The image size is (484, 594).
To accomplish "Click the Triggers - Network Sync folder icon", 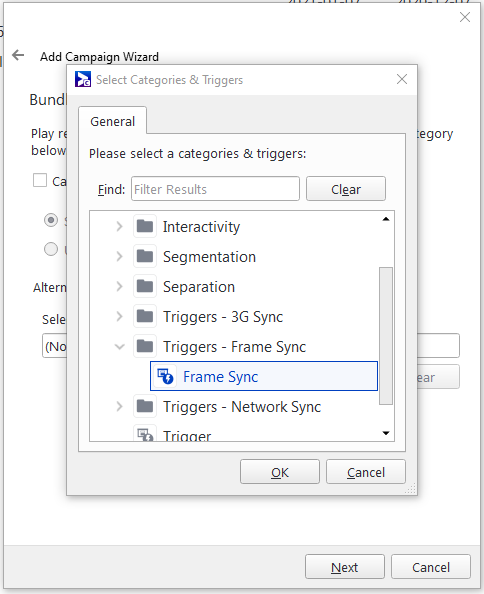I will pos(145,406).
